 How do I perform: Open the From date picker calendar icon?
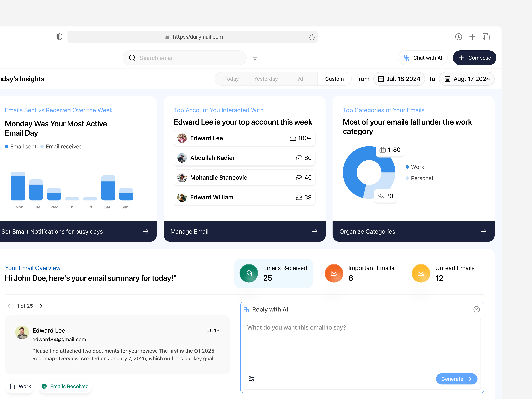pos(381,79)
